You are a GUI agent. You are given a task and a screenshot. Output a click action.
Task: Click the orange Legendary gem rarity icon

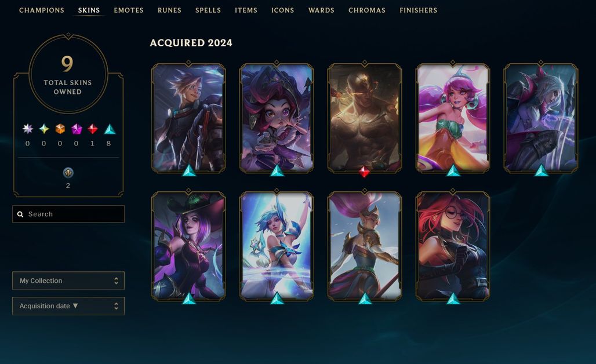click(x=60, y=129)
